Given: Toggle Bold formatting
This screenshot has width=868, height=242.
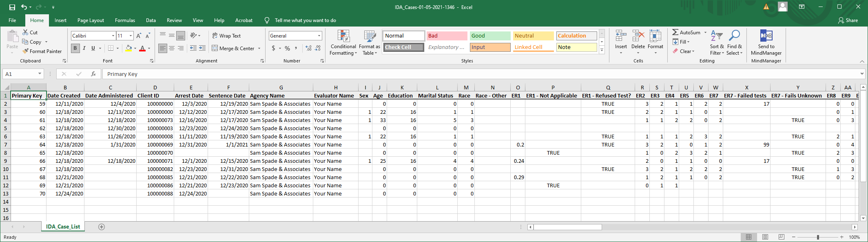Looking at the screenshot, I should pyautogui.click(x=75, y=48).
